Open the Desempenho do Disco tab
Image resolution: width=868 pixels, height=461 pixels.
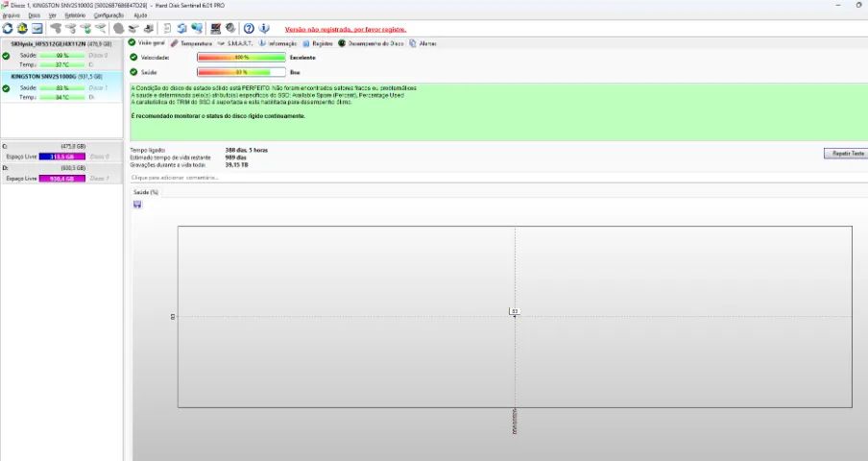pos(371,43)
